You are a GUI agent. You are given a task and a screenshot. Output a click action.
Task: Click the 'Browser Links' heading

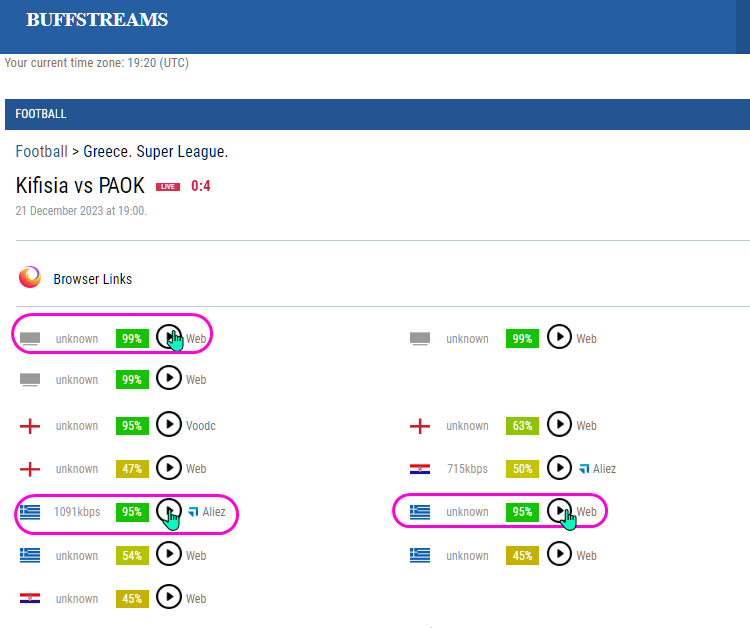[93, 279]
